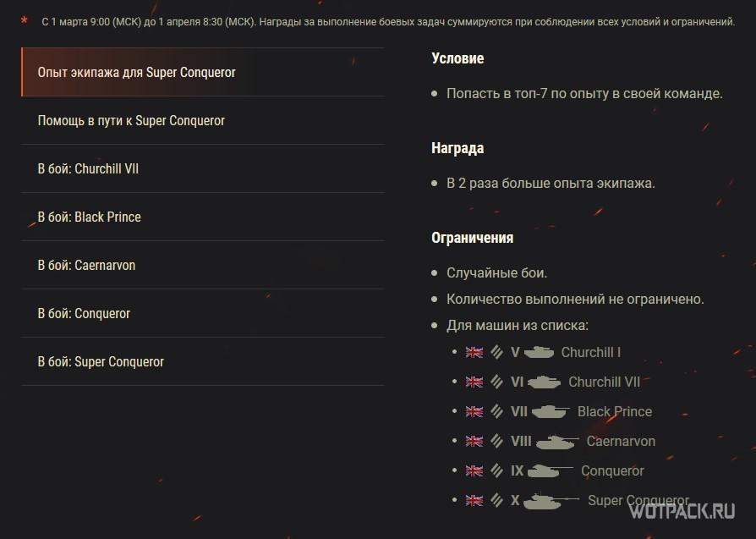Image resolution: width=756 pixels, height=539 pixels.
Task: Click the red asterisk note marker
Action: click(24, 20)
